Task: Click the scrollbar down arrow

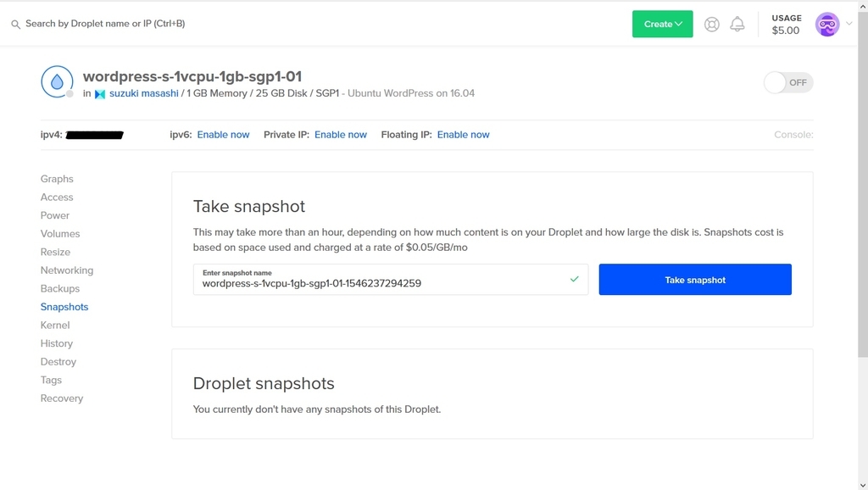Action: tap(863, 485)
